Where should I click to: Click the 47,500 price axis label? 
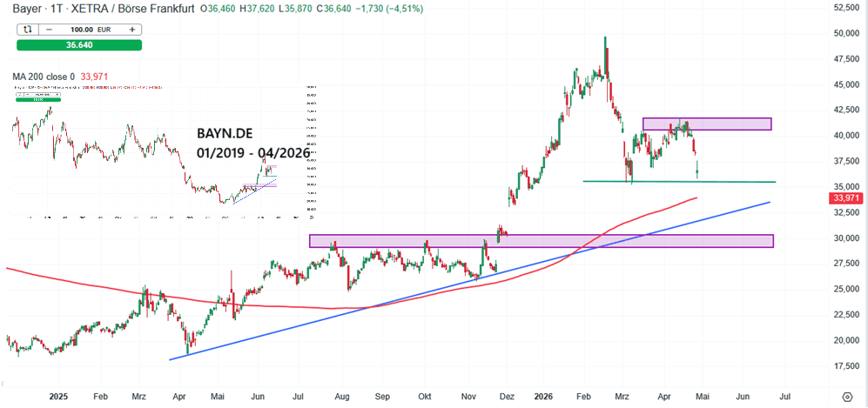coord(846,59)
